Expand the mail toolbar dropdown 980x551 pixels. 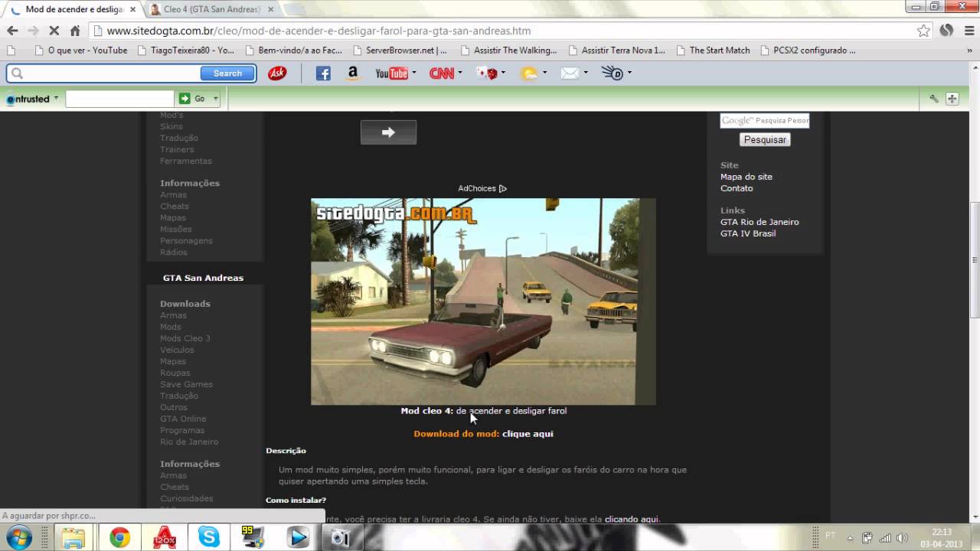[586, 73]
